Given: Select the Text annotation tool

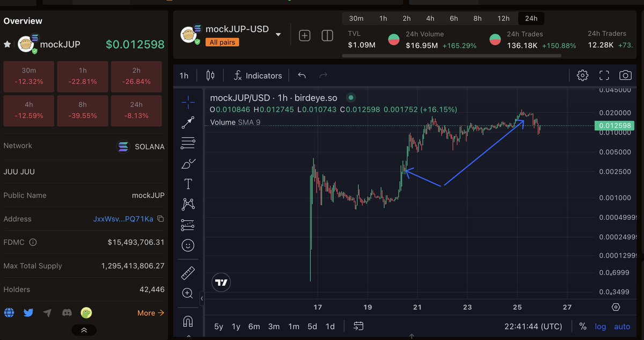Looking at the screenshot, I should point(188,184).
